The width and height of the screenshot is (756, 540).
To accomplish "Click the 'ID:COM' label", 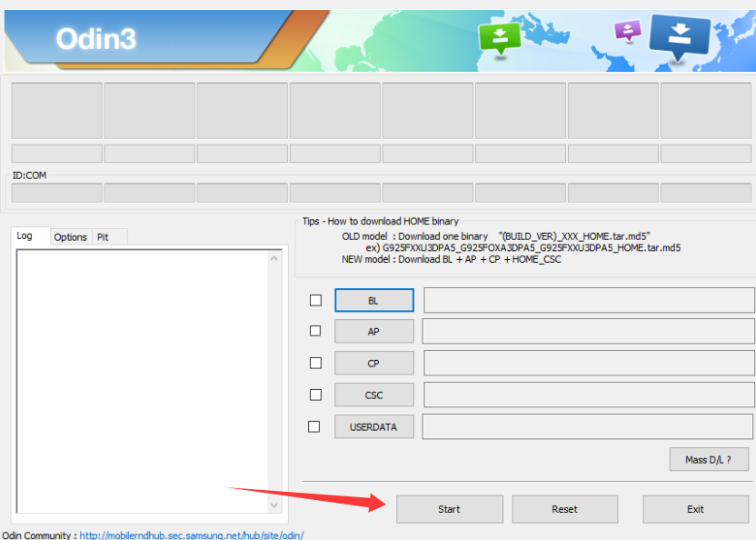I will tap(29, 175).
